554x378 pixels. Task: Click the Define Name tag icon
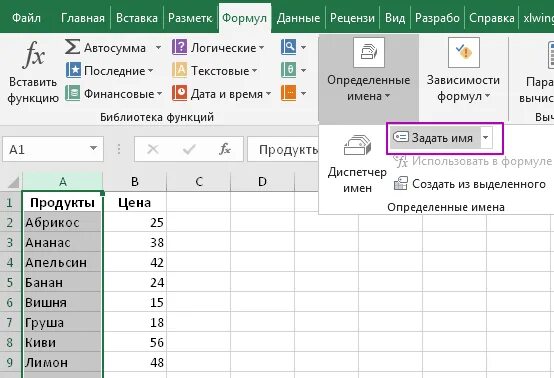(401, 137)
